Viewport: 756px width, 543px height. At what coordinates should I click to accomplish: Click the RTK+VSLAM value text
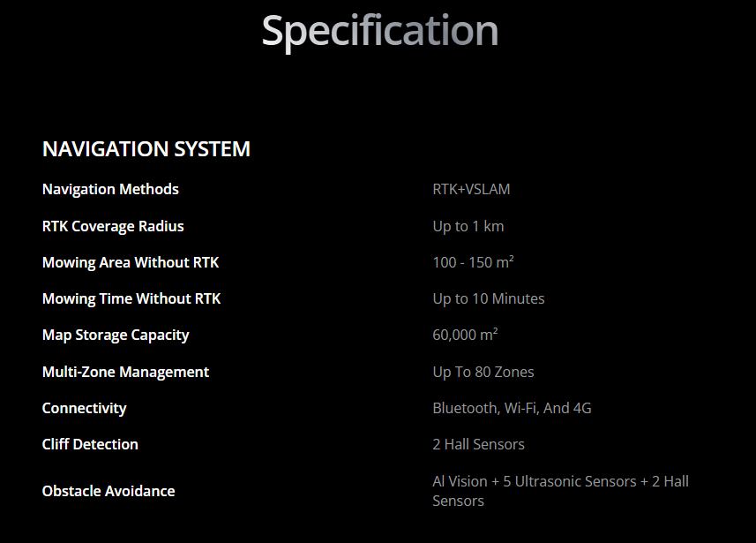[471, 189]
